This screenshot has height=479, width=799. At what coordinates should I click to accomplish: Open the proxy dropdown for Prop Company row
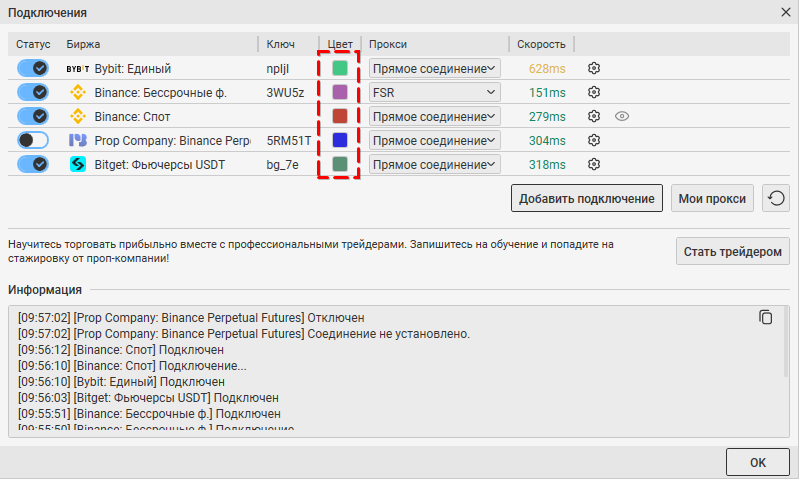(x=435, y=140)
